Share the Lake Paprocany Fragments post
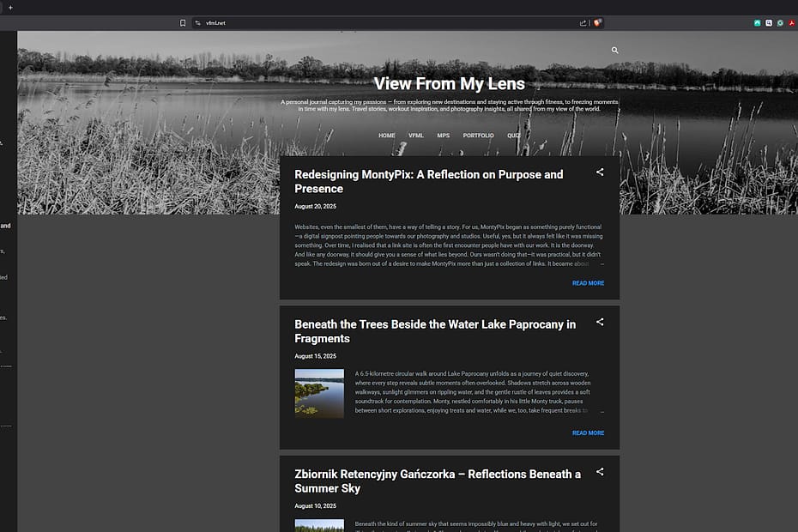 599,323
